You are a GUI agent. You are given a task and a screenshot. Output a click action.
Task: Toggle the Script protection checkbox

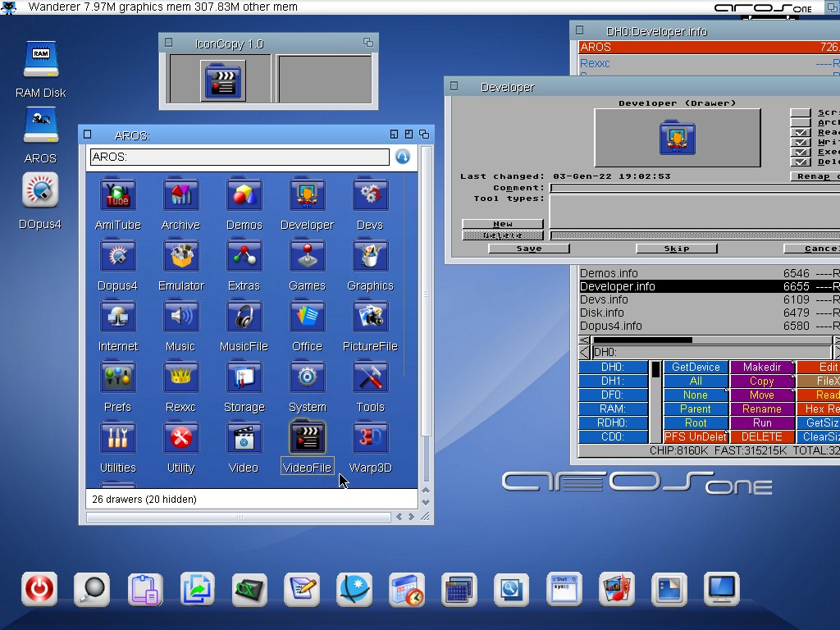[x=800, y=113]
